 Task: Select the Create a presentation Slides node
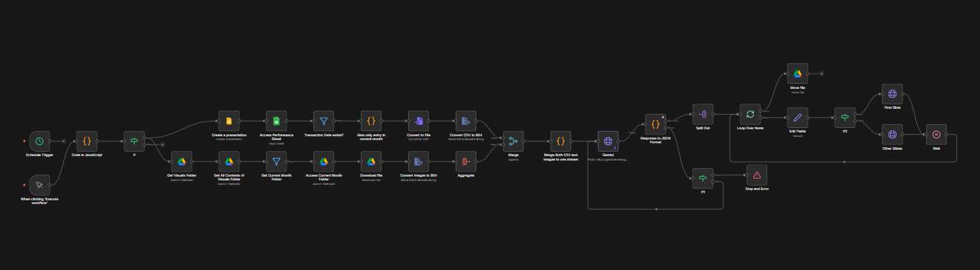(x=229, y=121)
